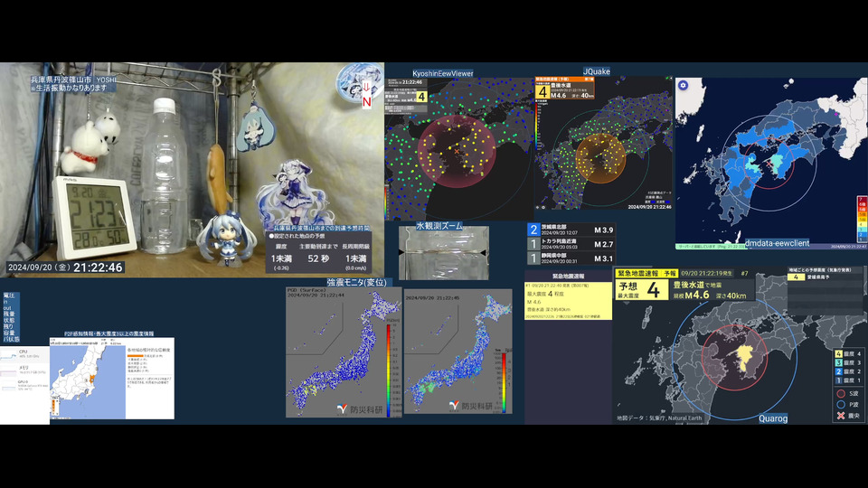Click the JQuake map timestamp 2024/09/20 21:22:46
This screenshot has width=868, height=488.
(x=649, y=206)
